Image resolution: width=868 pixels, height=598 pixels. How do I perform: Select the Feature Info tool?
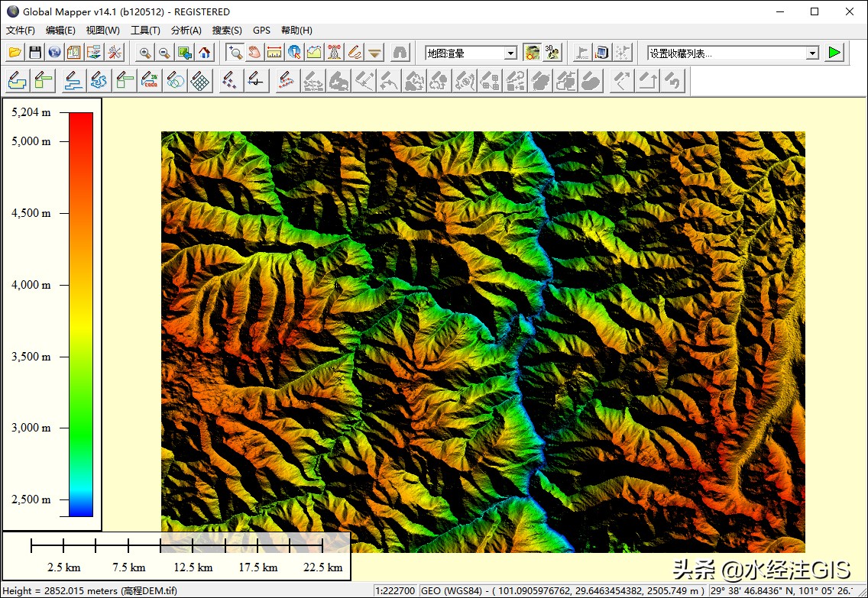pos(294,53)
